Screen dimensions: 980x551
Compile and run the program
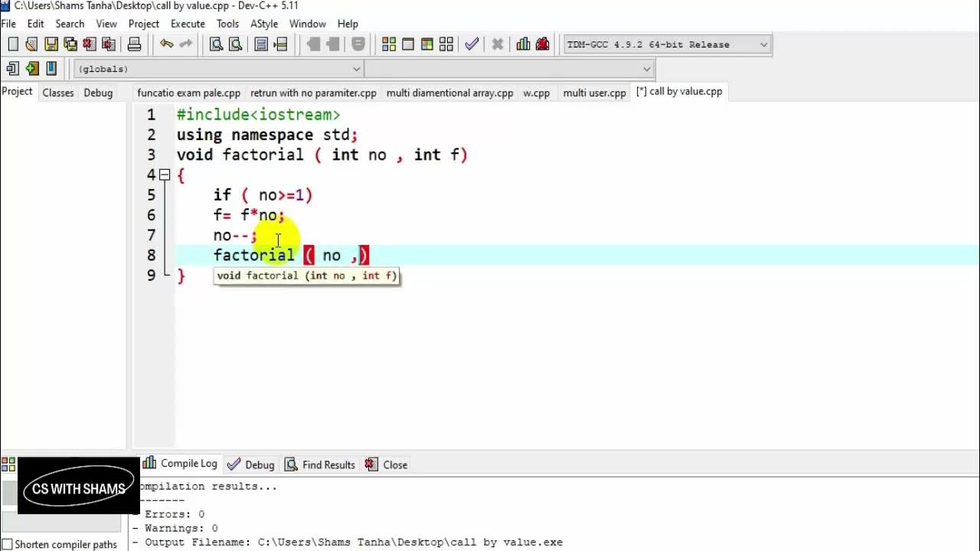(427, 44)
